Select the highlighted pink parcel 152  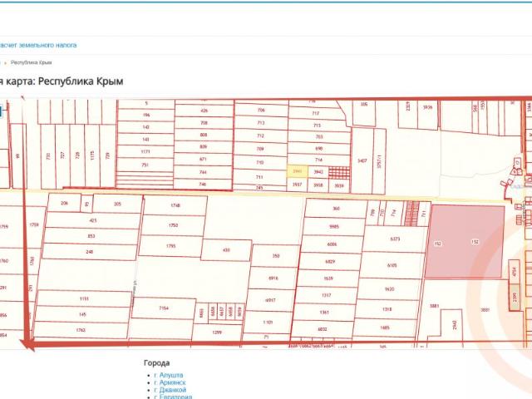(x=465, y=242)
